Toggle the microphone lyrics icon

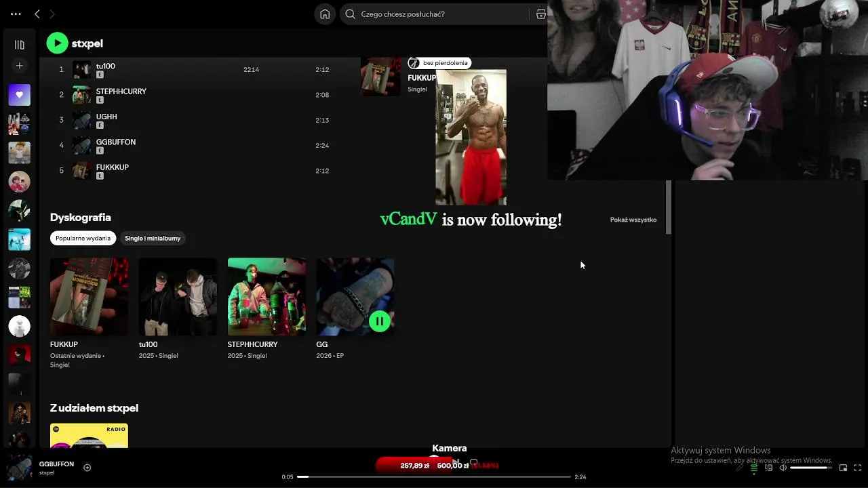pos(739,468)
